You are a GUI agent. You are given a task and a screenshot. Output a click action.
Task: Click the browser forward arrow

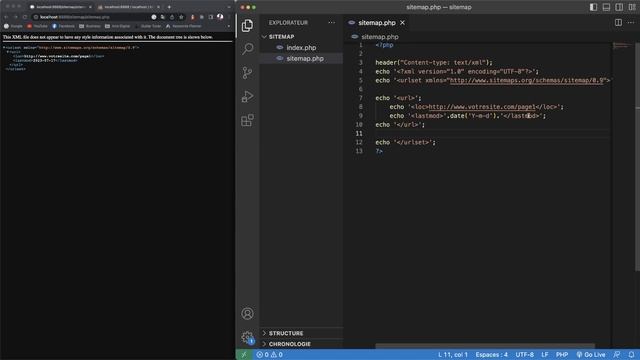16,17
